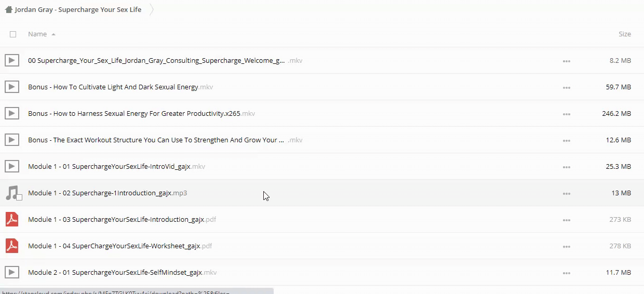Toggle the select-all checkbox in header
Image resolution: width=644 pixels, height=294 pixels.
coord(13,34)
